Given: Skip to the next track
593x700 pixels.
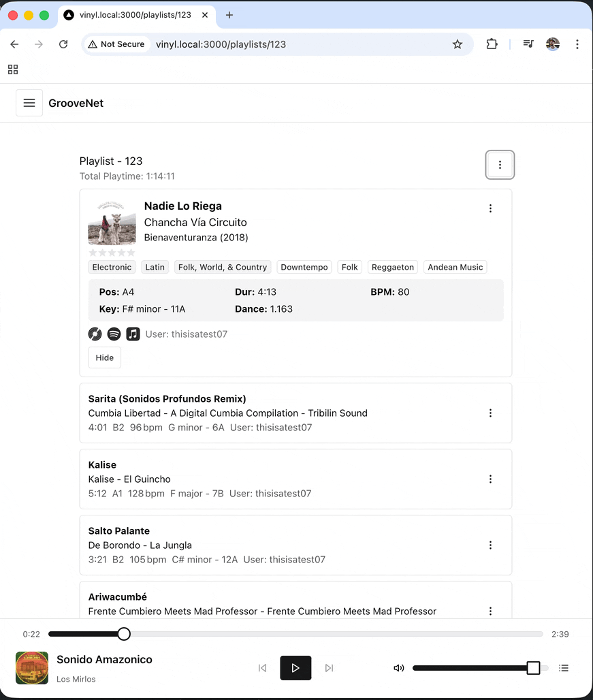Looking at the screenshot, I should pyautogui.click(x=329, y=668).
